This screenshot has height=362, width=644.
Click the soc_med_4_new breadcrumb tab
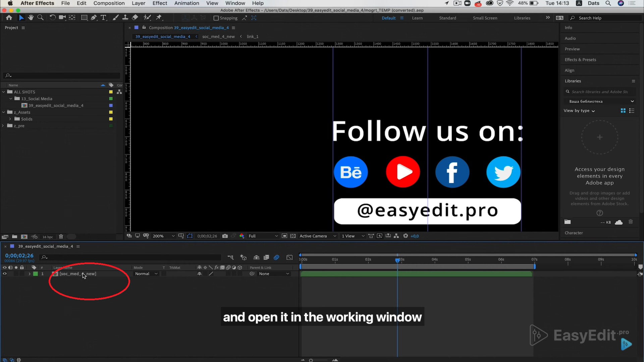pyautogui.click(x=218, y=36)
